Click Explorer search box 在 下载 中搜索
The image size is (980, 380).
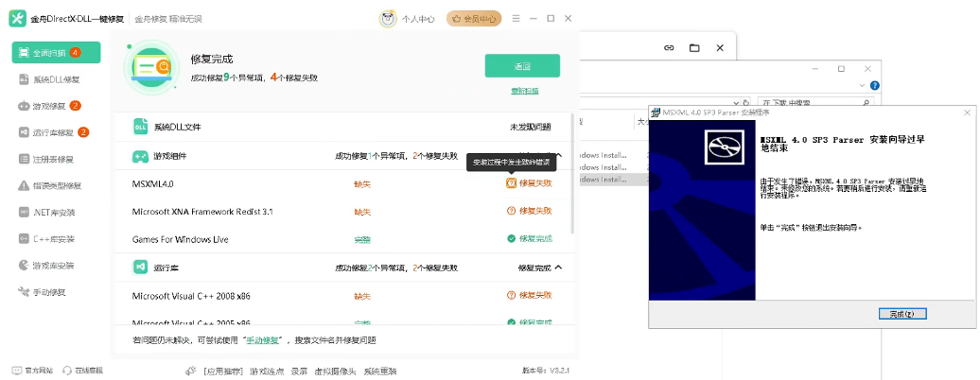pyautogui.click(x=815, y=102)
